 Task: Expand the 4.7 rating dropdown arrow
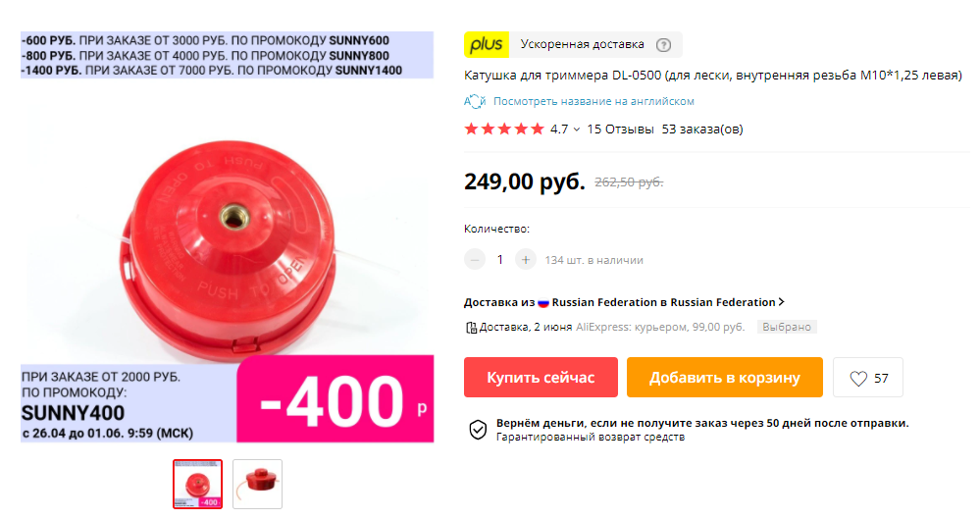576,130
